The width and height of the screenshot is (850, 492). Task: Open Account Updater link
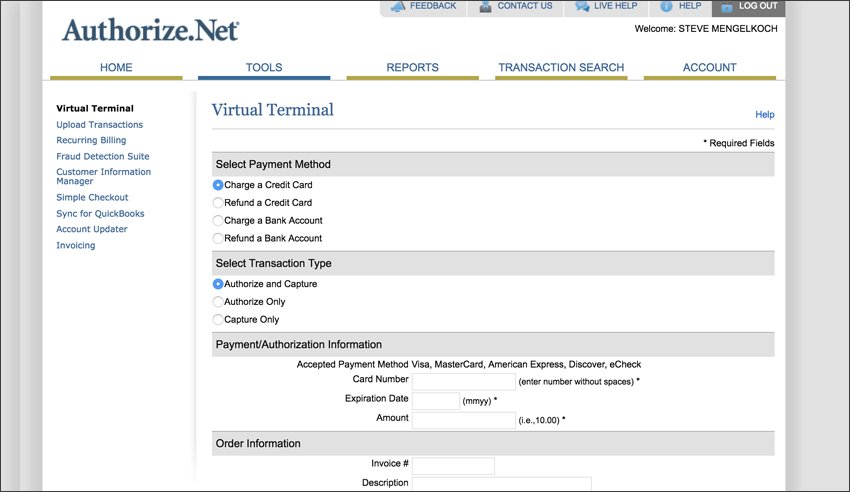point(92,229)
